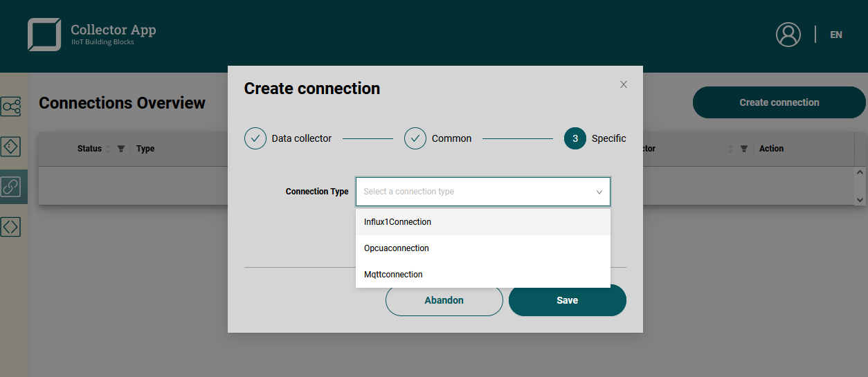
Task: Return to the Common step
Action: [415, 138]
